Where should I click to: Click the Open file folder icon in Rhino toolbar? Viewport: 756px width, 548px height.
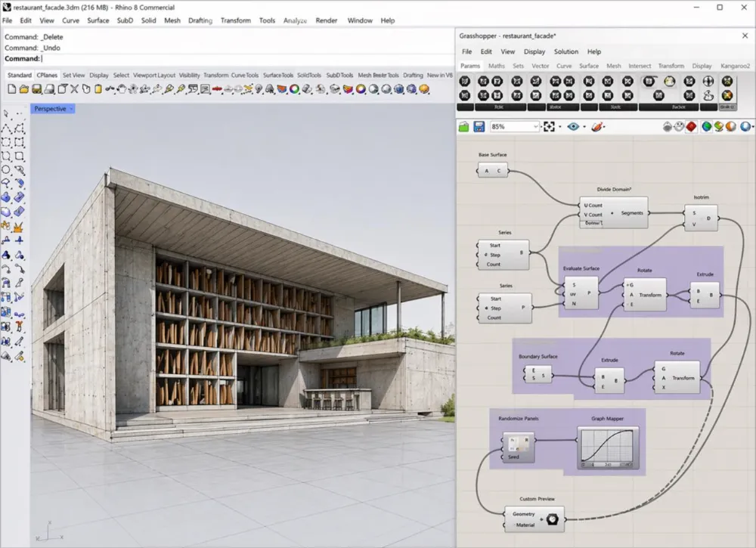pos(23,89)
